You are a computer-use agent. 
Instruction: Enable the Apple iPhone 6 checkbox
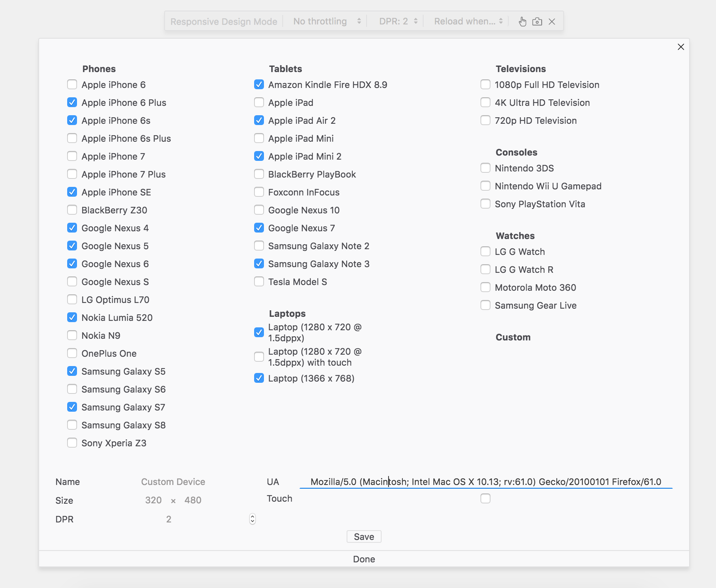72,85
